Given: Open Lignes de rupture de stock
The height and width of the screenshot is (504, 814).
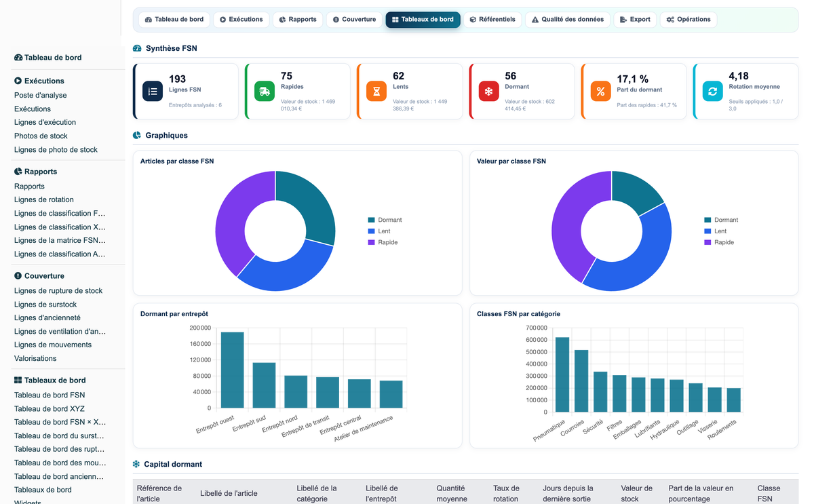Looking at the screenshot, I should [58, 291].
